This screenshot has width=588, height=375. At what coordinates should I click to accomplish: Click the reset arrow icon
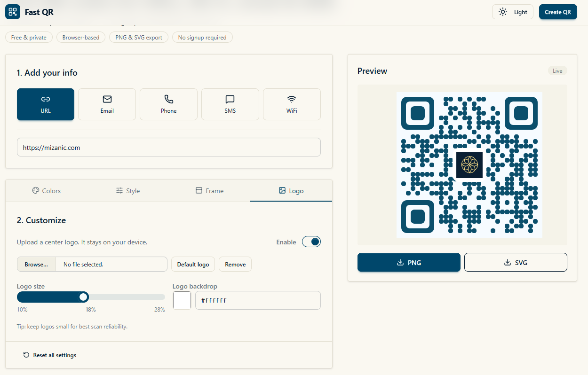(x=26, y=355)
